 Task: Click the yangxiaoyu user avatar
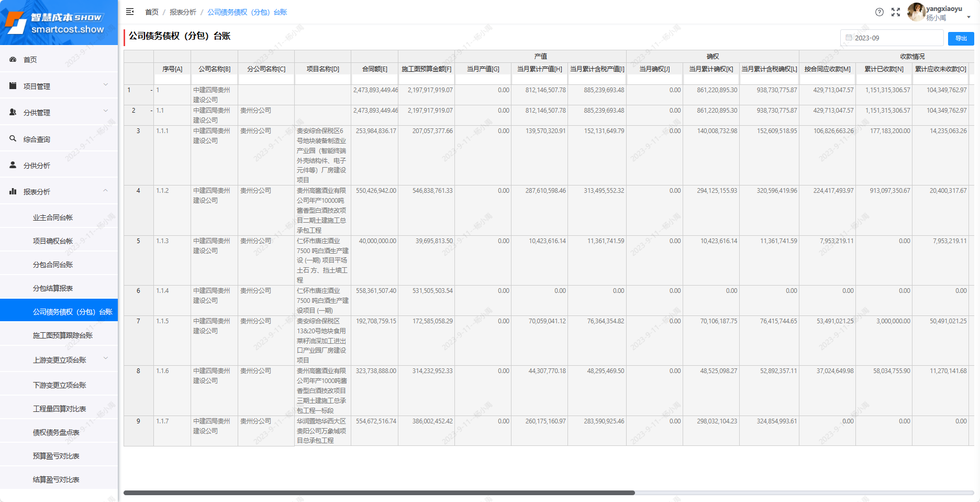(x=916, y=12)
